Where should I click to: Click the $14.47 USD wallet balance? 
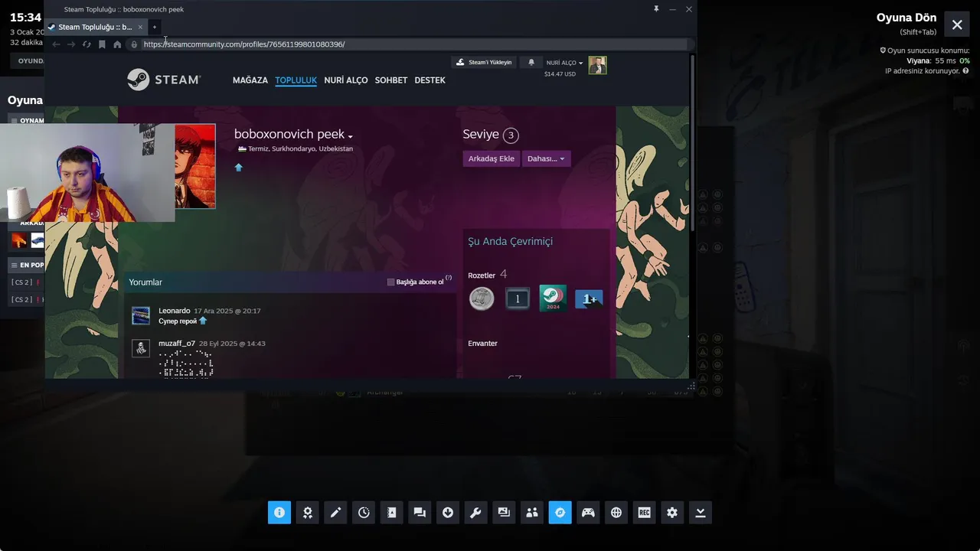click(x=560, y=74)
